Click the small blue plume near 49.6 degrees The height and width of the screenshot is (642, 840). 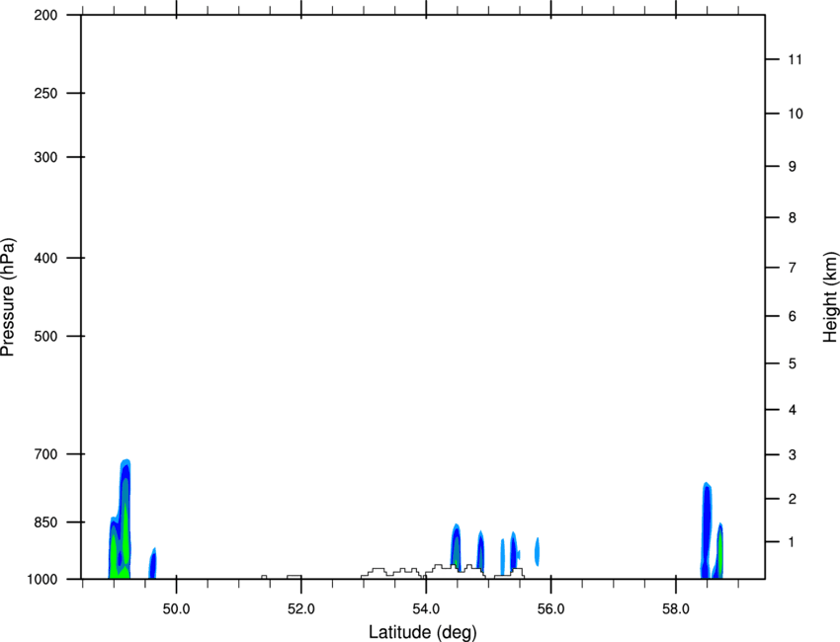tap(152, 565)
